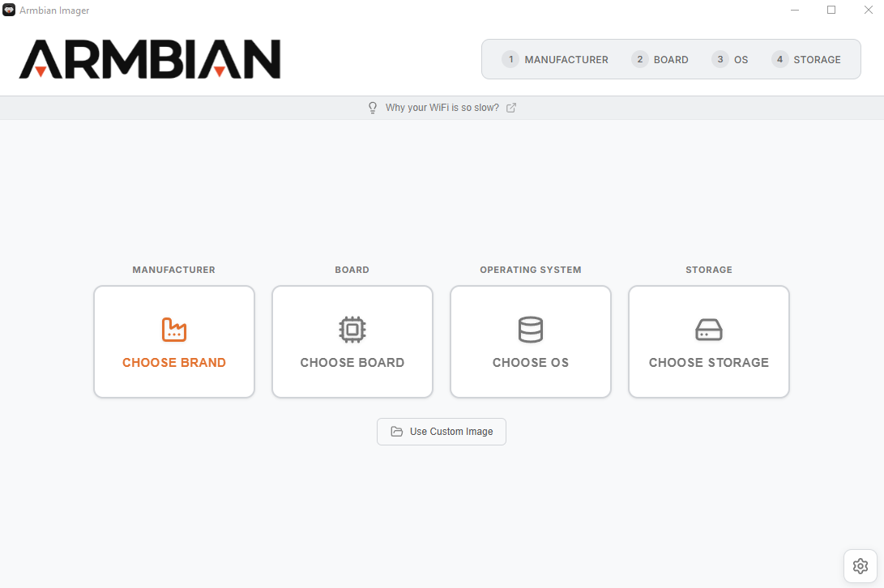Click the CHOOSE STORAGE text
The width and height of the screenshot is (884, 588).
(709, 363)
